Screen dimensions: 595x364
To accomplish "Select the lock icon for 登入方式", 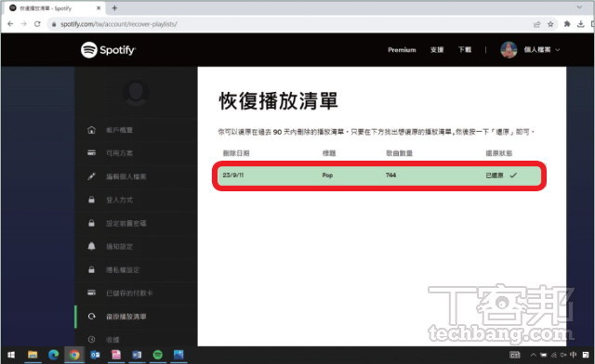I will point(91,200).
